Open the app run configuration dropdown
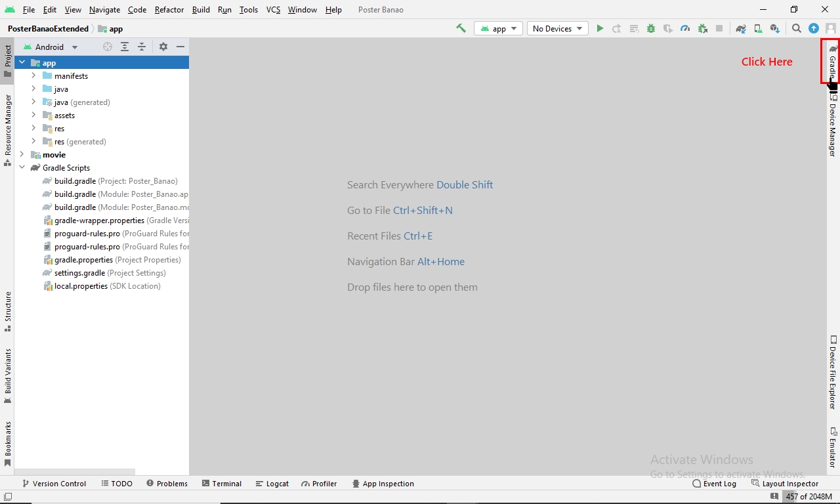 [499, 28]
